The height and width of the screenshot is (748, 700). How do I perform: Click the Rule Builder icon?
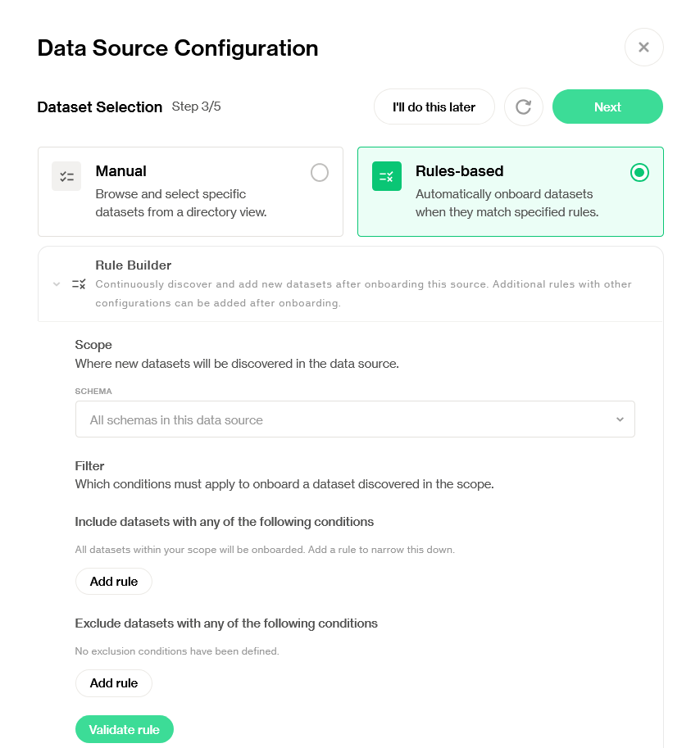(79, 284)
